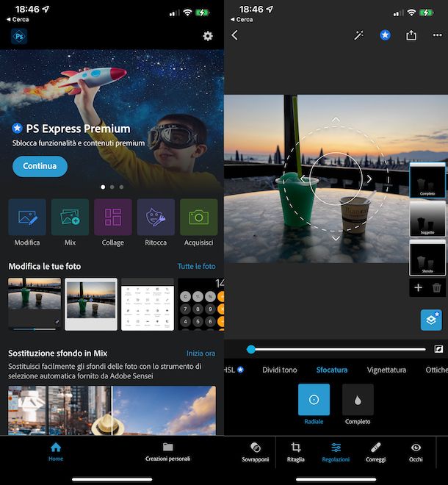Tap the 'Sostituzione sfondo in Mix' heading

point(57,353)
